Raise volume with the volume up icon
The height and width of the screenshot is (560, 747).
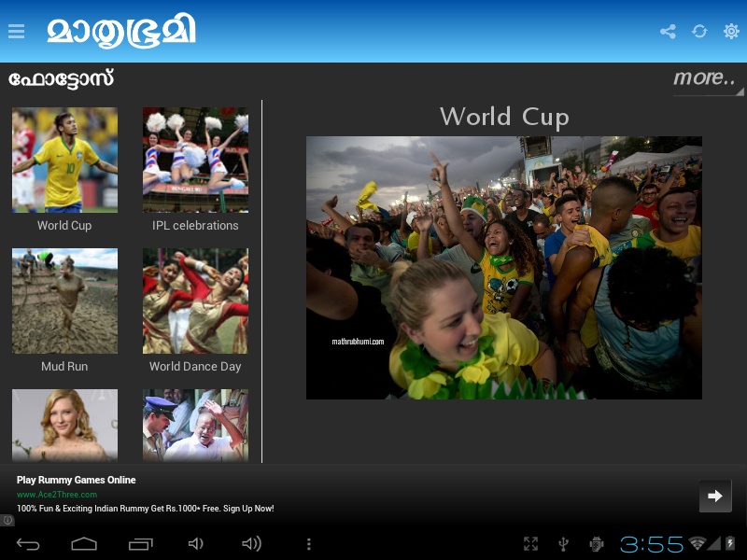coord(252,544)
